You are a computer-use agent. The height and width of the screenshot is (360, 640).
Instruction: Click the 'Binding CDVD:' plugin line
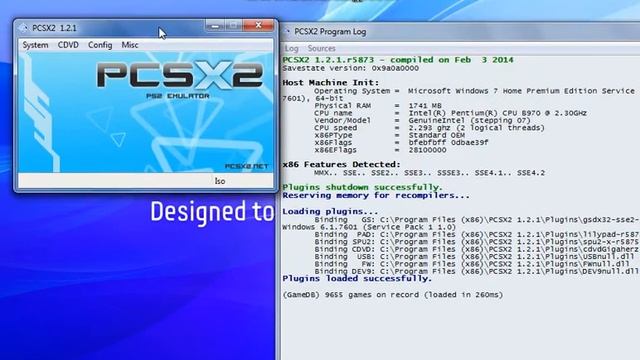[476, 249]
